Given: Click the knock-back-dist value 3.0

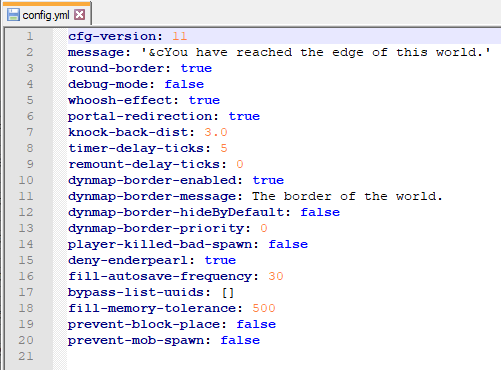Looking at the screenshot, I should coord(216,132).
